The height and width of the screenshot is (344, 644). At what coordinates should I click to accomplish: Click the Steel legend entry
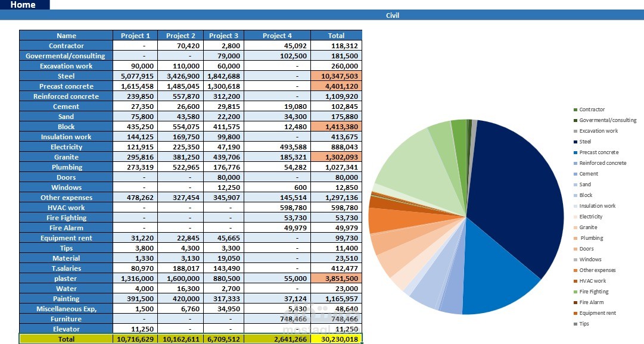tap(582, 142)
